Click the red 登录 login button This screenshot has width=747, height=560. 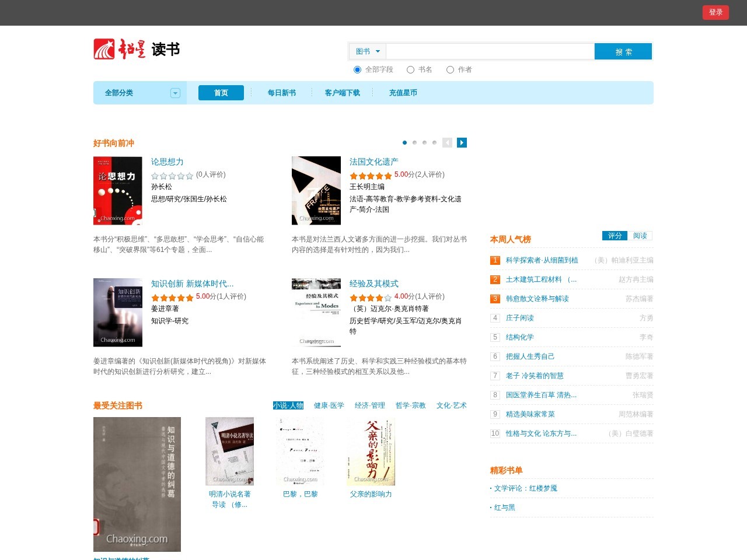[715, 12]
